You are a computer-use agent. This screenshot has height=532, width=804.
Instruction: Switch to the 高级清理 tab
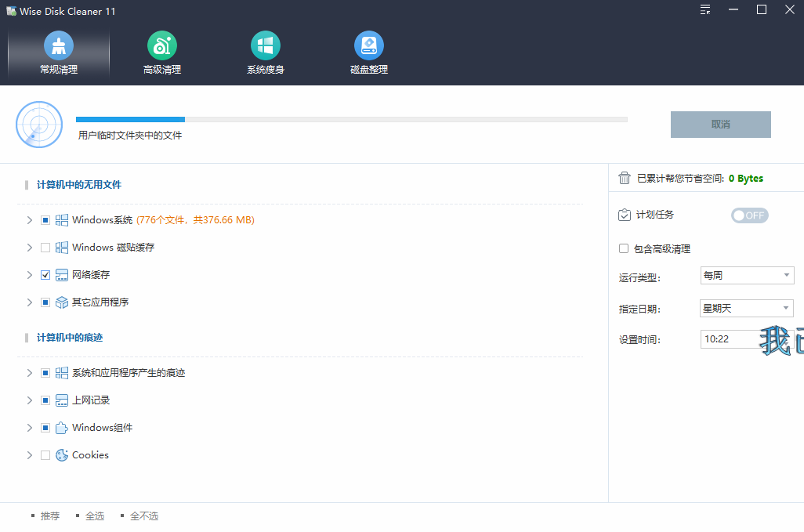(161, 52)
